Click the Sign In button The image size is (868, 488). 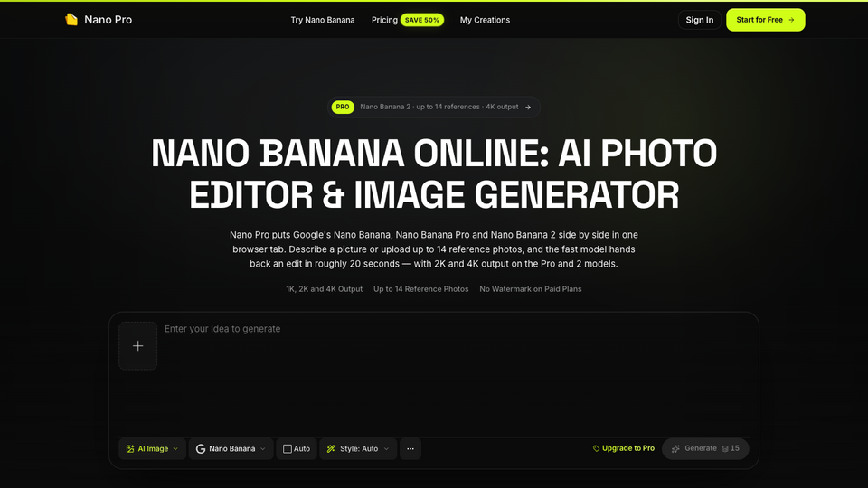coord(700,20)
